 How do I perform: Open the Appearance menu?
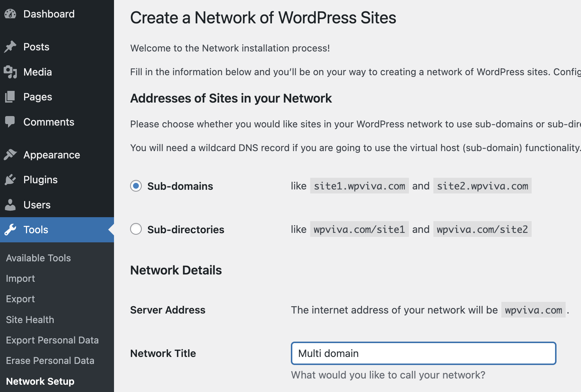[x=52, y=155]
